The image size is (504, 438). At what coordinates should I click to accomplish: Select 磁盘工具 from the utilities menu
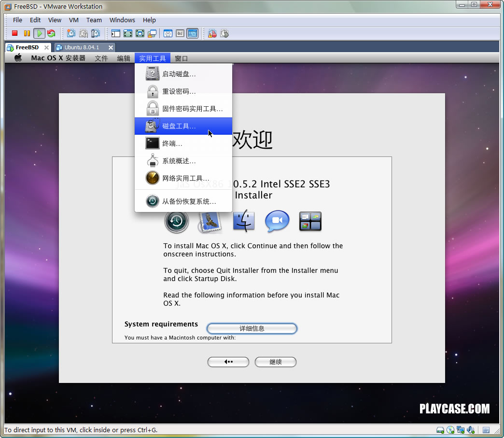click(x=179, y=126)
